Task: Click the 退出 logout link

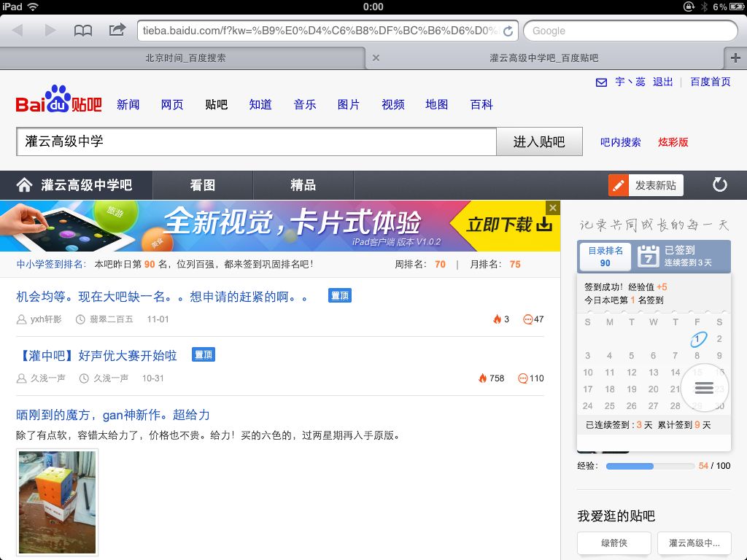Action: click(662, 82)
